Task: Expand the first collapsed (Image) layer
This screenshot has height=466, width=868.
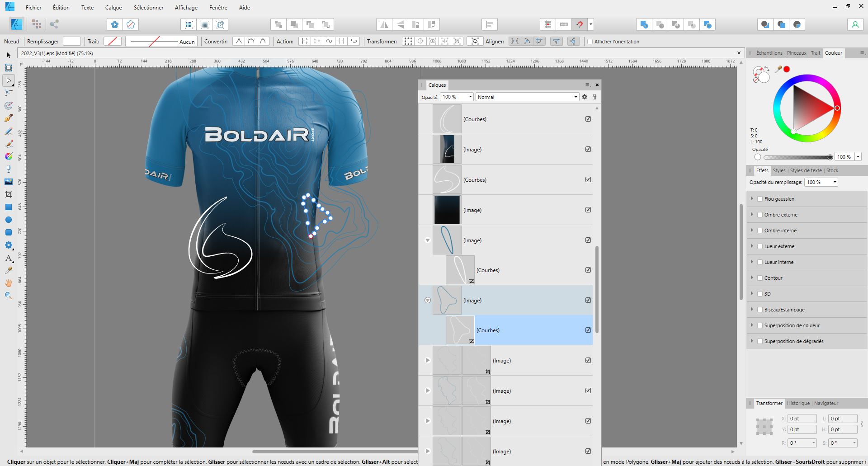Action: (x=428, y=360)
